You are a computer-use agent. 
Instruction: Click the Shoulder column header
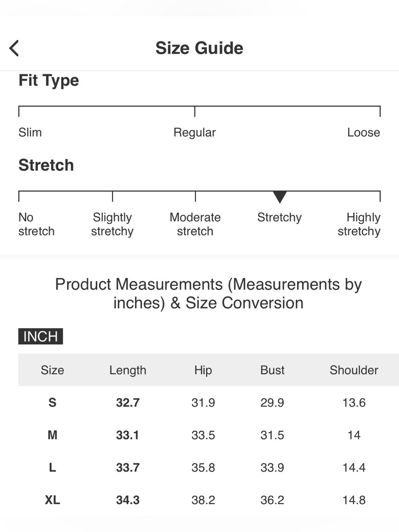coord(354,370)
